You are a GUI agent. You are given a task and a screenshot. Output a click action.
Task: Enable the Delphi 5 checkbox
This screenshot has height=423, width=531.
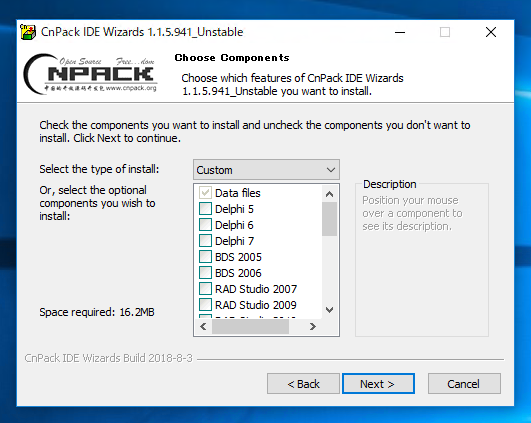coord(205,209)
